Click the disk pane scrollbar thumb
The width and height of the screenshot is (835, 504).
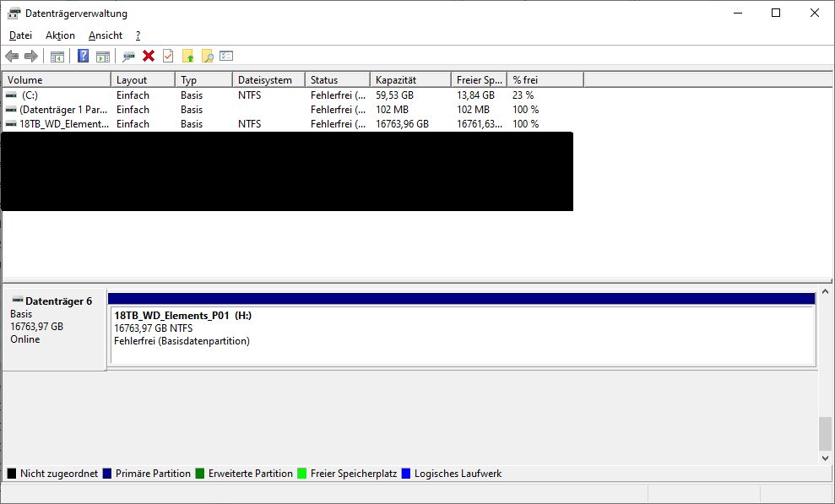(x=825, y=434)
